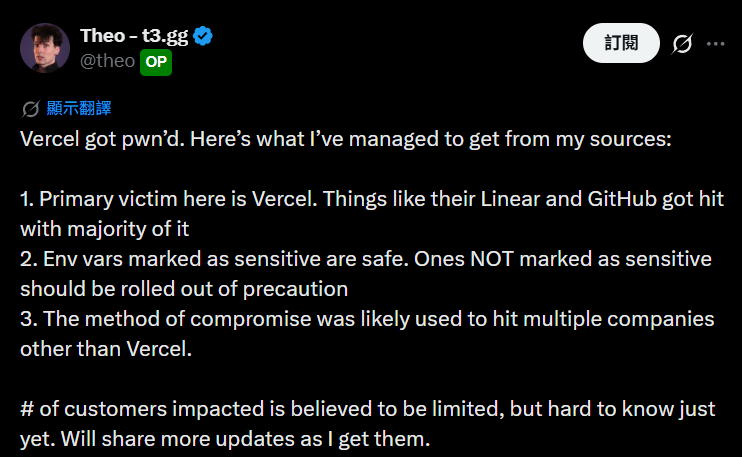Show translation via 顯示翻譯 link
This screenshot has height=457, width=742.
pyautogui.click(x=79, y=108)
